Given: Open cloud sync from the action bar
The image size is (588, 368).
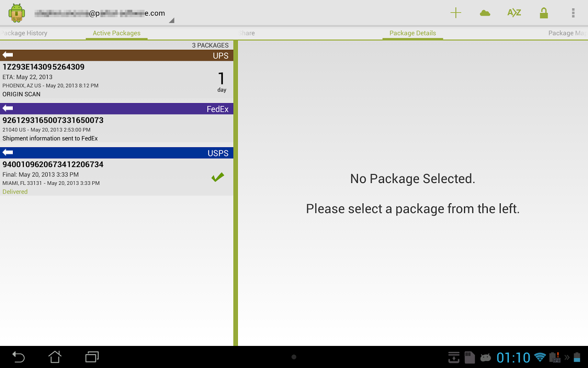Looking at the screenshot, I should point(485,13).
